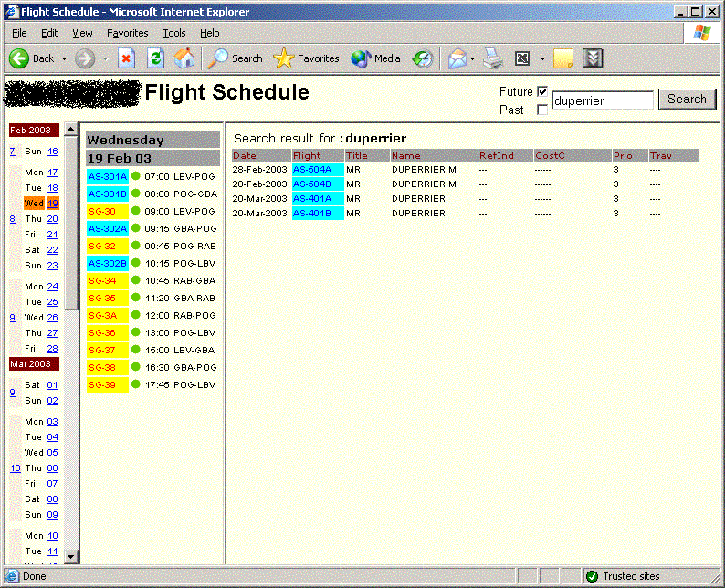The image size is (725, 588).
Task: Enable the Past checkbox
Action: (x=542, y=110)
